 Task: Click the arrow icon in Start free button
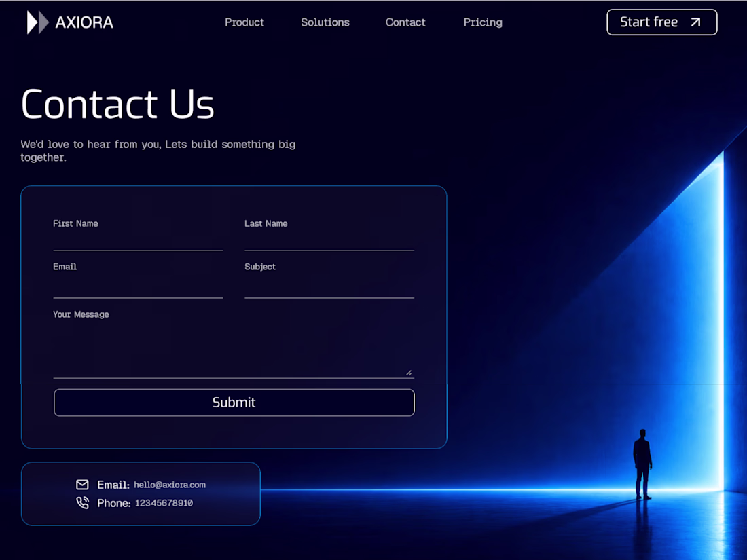[695, 22]
